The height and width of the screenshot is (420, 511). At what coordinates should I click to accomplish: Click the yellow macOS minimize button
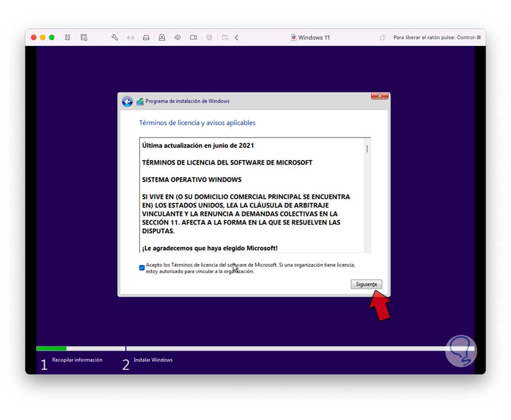click(x=43, y=38)
